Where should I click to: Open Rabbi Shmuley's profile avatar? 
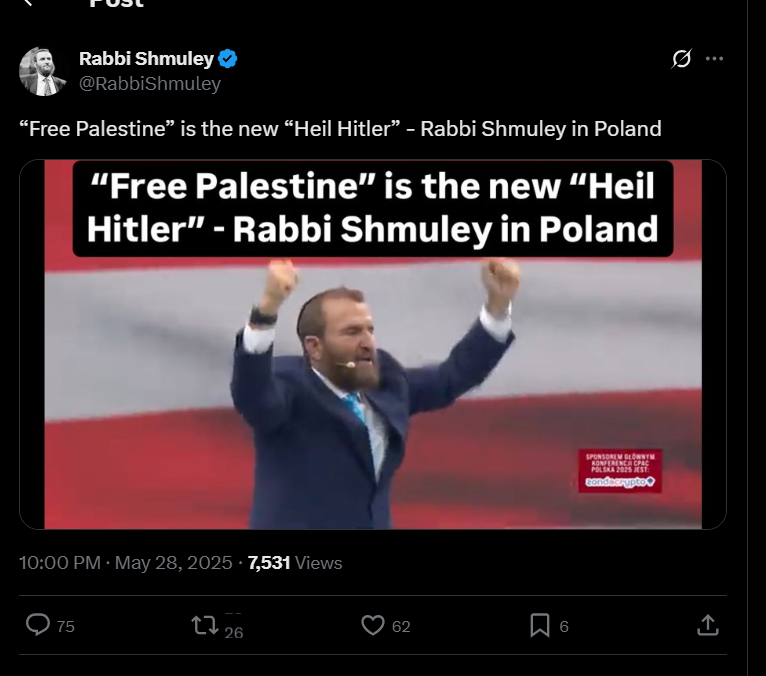tap(43, 71)
